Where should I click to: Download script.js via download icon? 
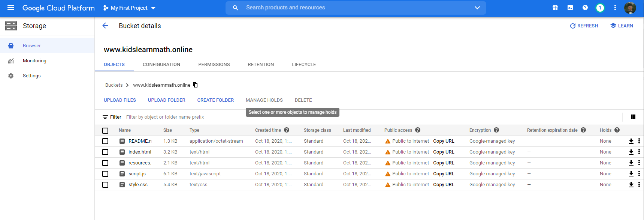click(x=631, y=174)
